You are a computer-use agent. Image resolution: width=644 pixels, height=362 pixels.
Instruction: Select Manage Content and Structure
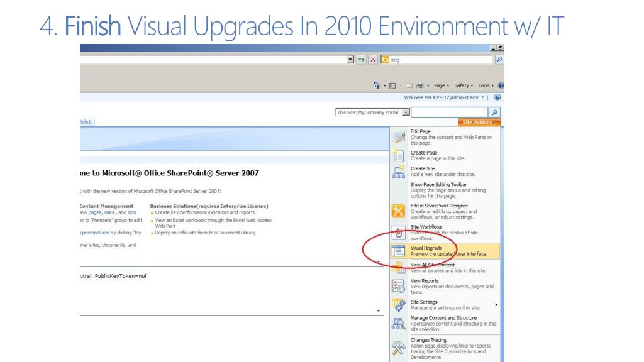pyautogui.click(x=445, y=324)
